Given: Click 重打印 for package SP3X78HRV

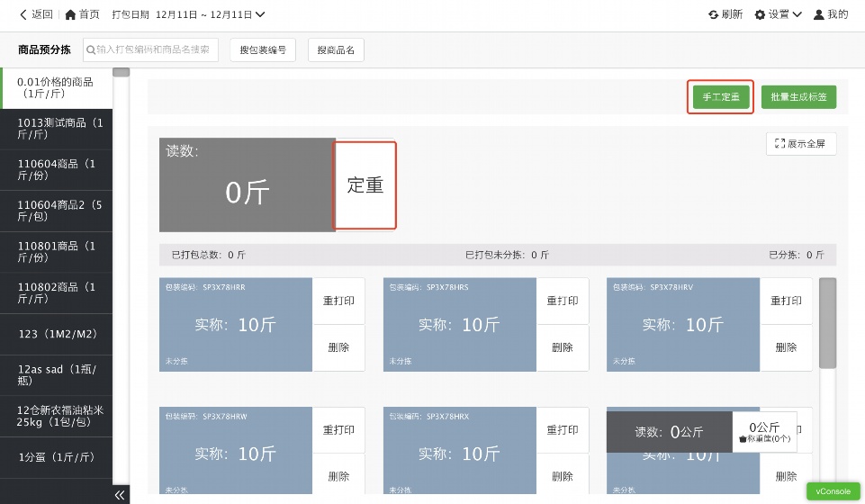Looking at the screenshot, I should click(x=786, y=301).
